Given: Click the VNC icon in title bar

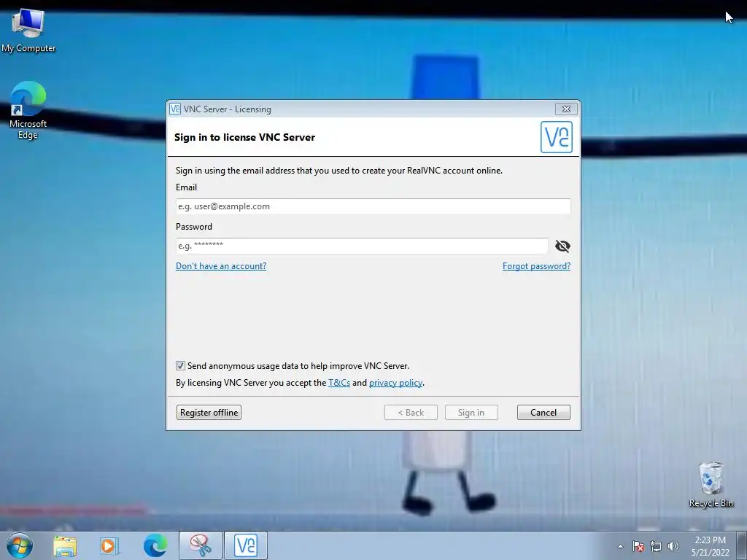Looking at the screenshot, I should (175, 109).
